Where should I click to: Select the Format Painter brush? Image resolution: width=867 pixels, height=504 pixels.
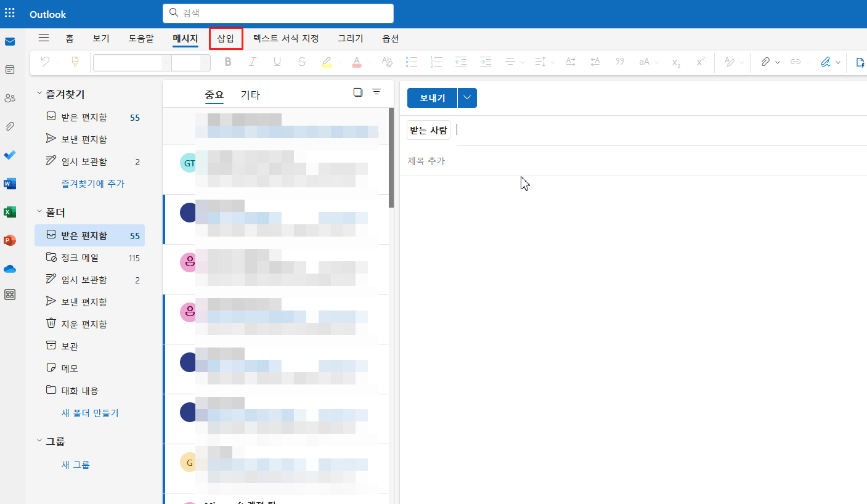point(75,62)
